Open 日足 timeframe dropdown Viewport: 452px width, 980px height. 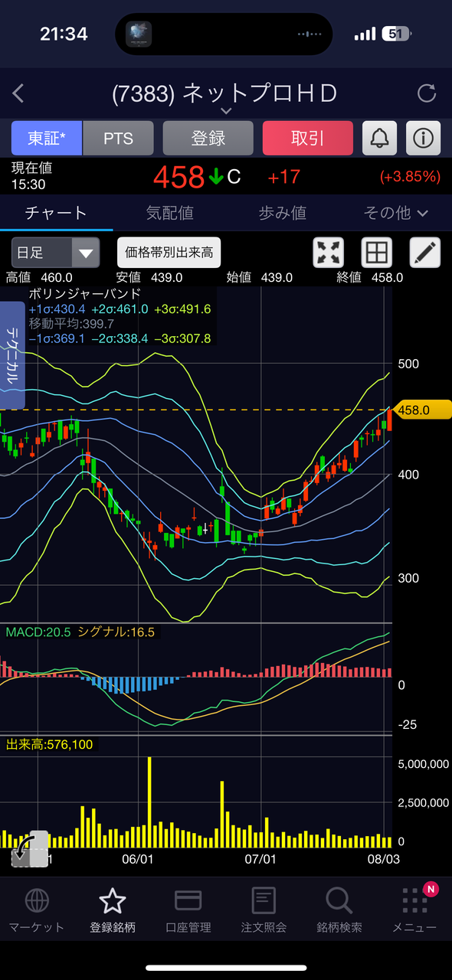pyautogui.click(x=55, y=252)
